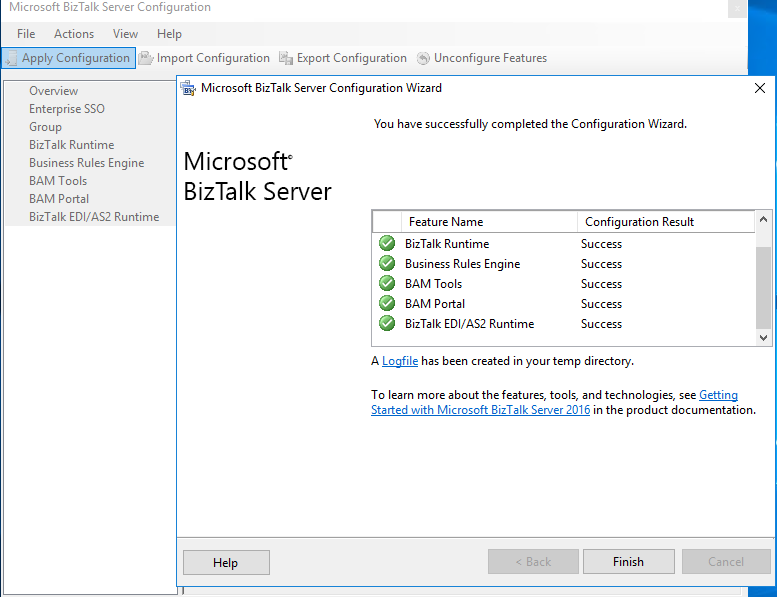Click BizTalk Runtime feature name in results

tap(447, 244)
